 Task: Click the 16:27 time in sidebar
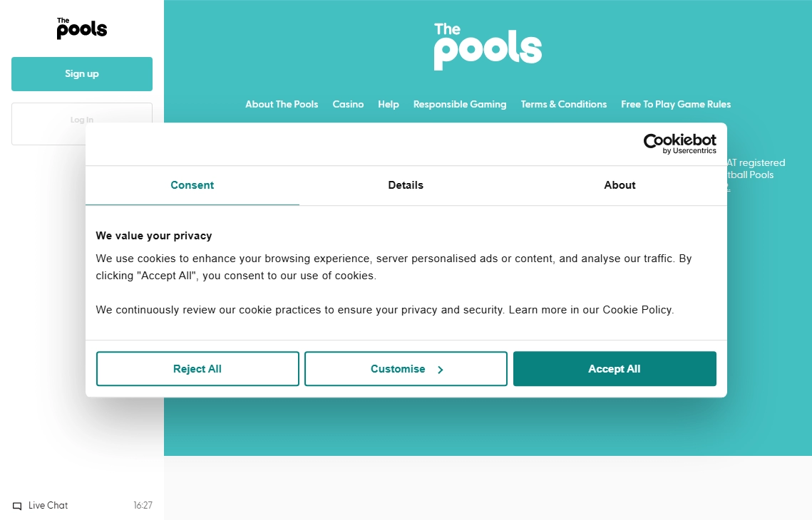coord(143,506)
